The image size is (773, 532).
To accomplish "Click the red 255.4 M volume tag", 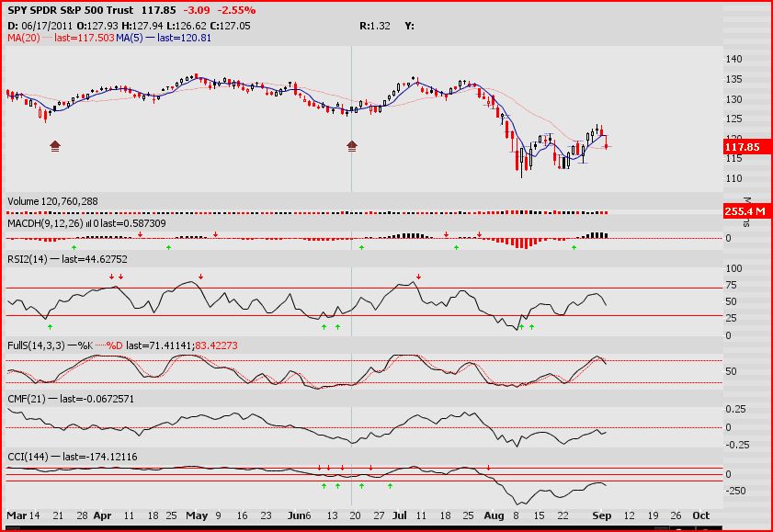I will [746, 211].
